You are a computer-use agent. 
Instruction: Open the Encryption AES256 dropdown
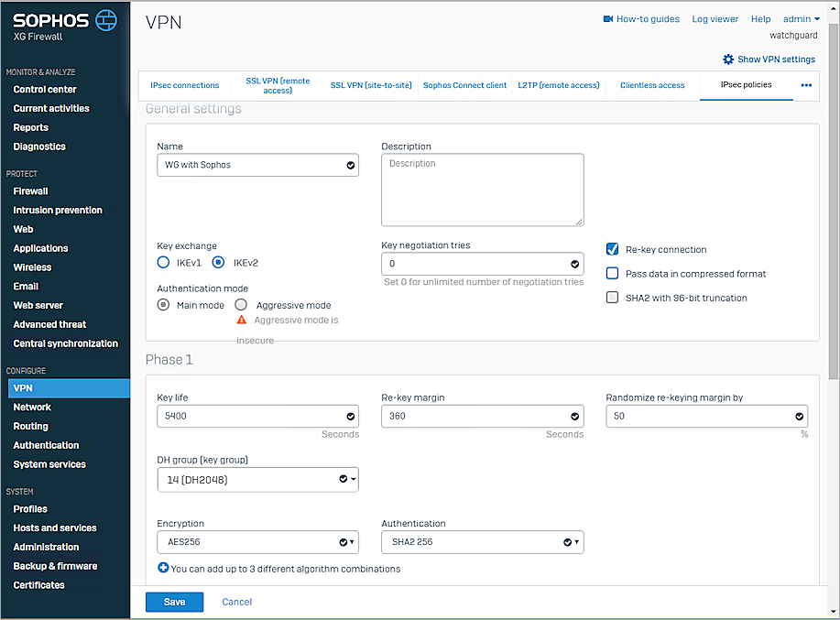257,543
